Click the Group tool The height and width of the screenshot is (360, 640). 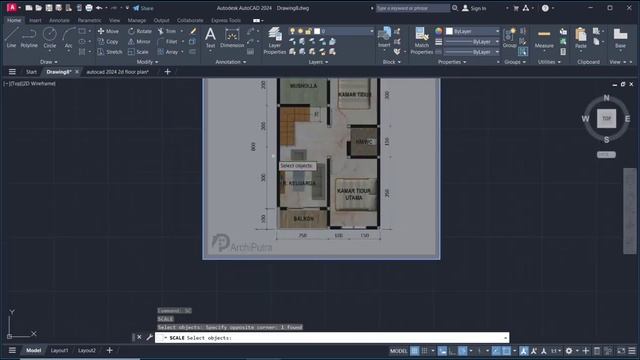pos(509,38)
